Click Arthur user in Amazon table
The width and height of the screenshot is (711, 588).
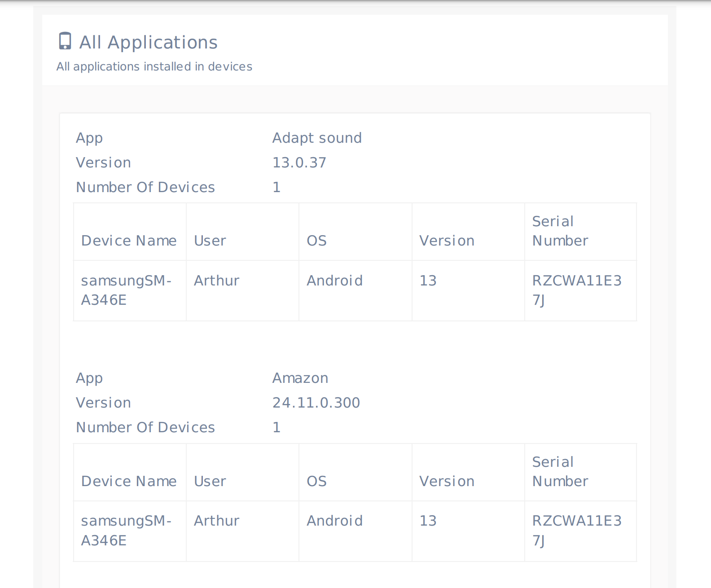pos(216,521)
